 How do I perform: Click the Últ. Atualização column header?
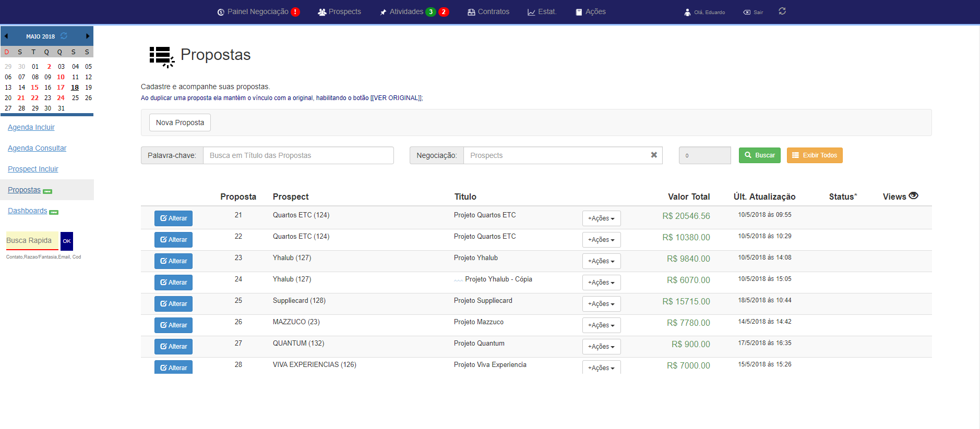(x=764, y=197)
